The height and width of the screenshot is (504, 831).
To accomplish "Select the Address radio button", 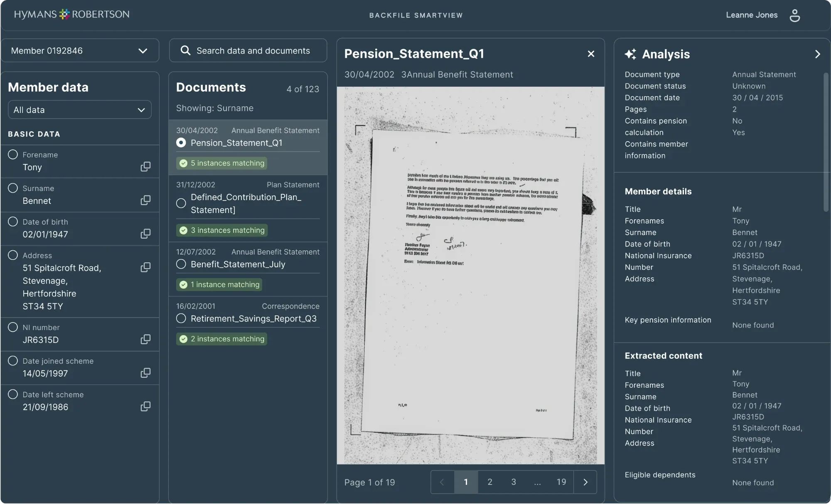I will pos(13,255).
